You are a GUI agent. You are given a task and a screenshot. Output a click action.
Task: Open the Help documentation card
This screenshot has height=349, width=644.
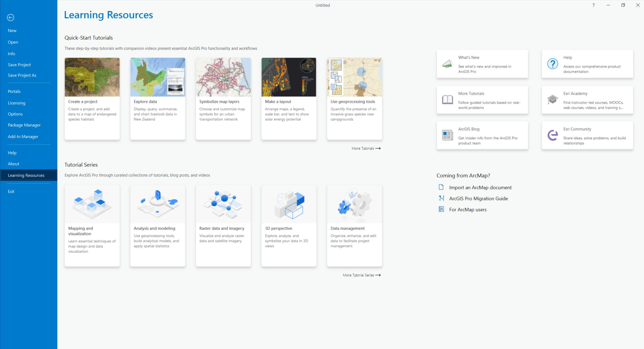587,64
